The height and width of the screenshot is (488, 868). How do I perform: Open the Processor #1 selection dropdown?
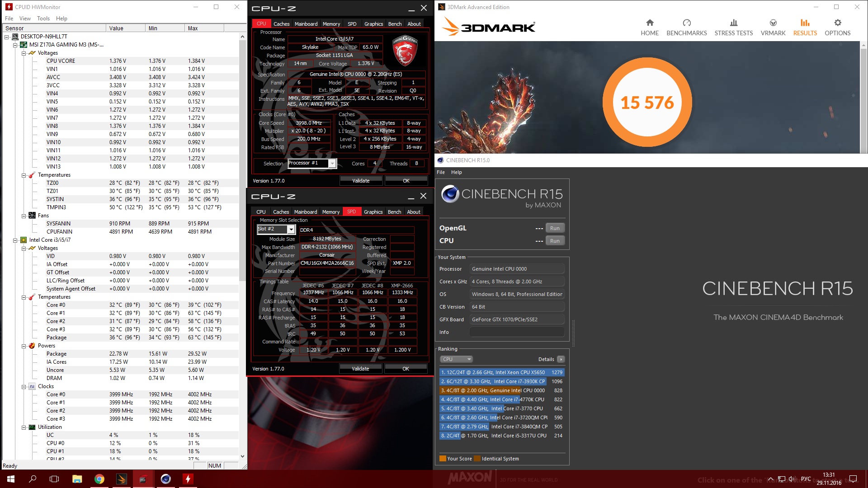pos(332,164)
